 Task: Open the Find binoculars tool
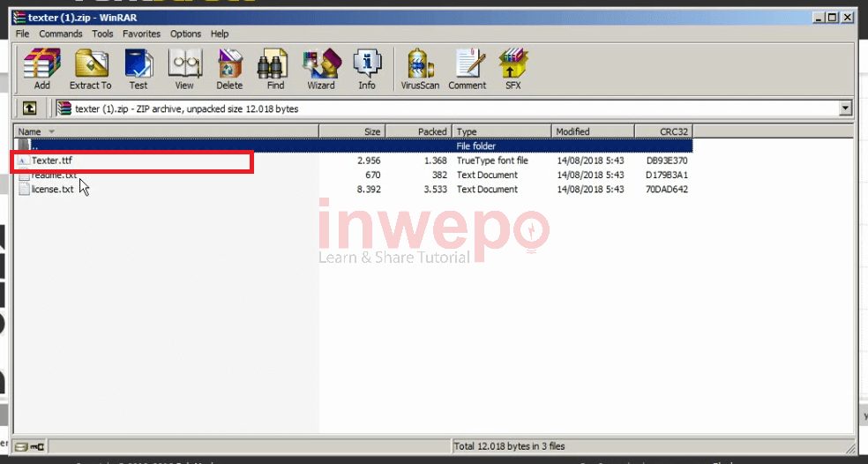tap(275, 69)
